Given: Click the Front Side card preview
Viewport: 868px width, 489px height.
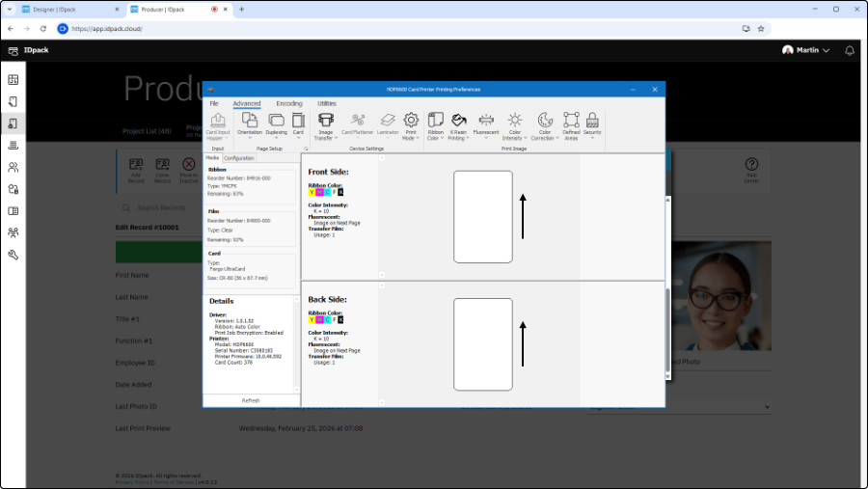Looking at the screenshot, I should pos(482,217).
